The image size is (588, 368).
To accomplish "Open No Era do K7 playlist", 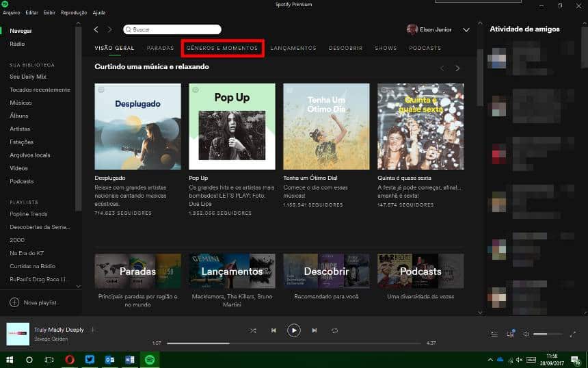I will pos(27,253).
